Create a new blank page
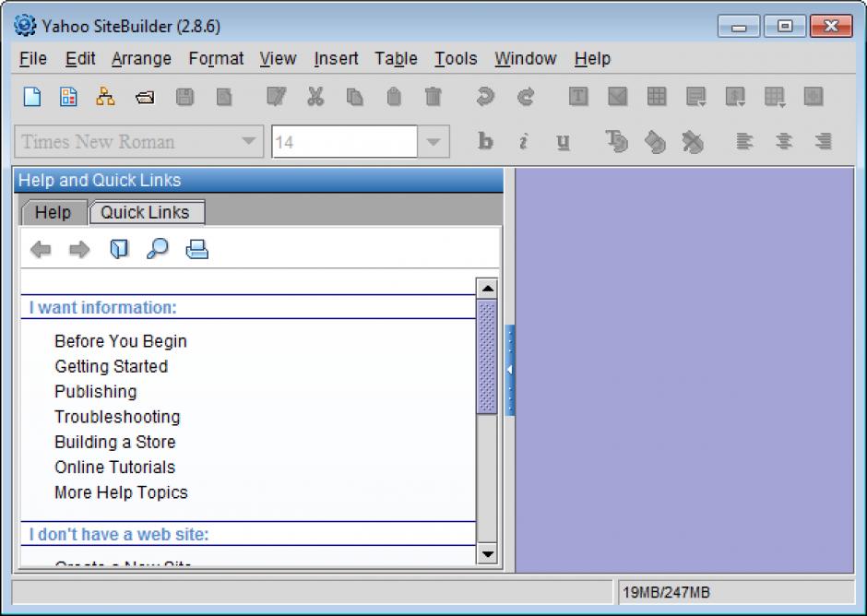This screenshot has height=616, width=867. [32, 97]
